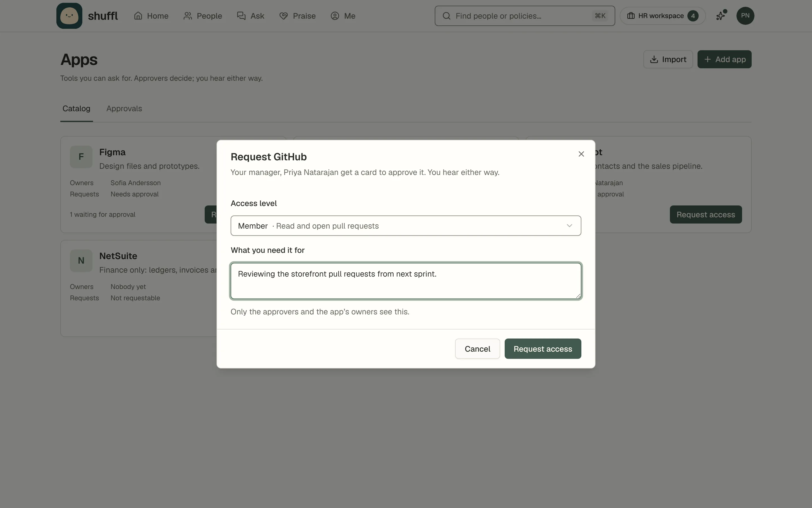Cancel the GitHub request dialog
The width and height of the screenshot is (812, 508).
coord(477,349)
